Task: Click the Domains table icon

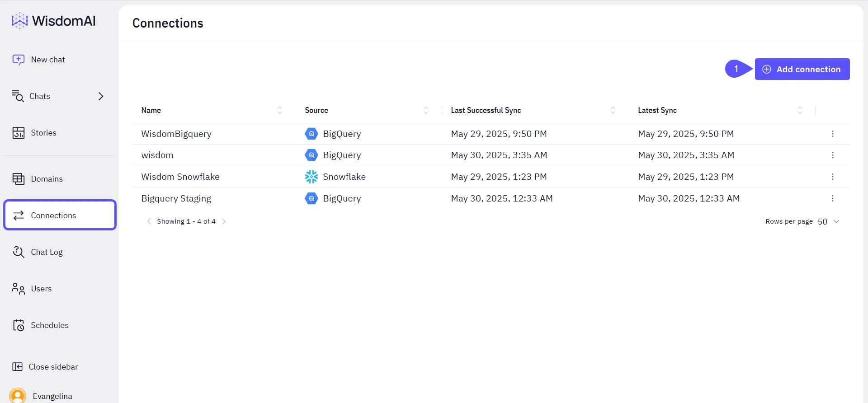Action: tap(19, 179)
